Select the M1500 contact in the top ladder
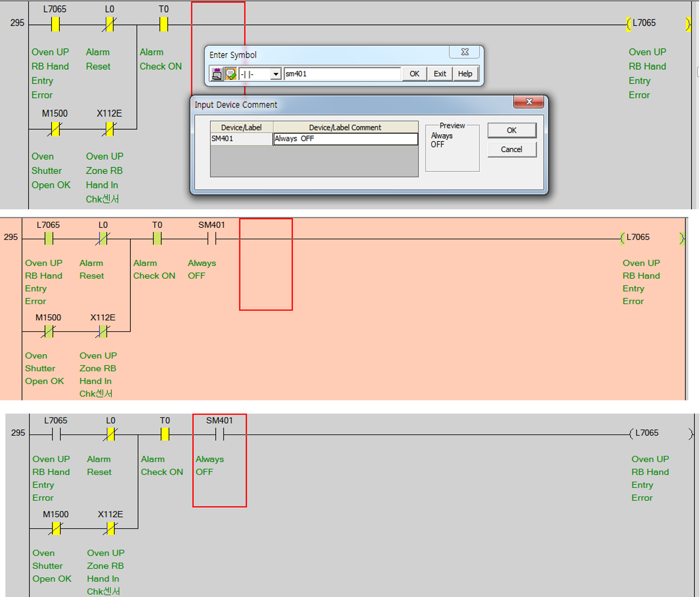700x597 pixels. click(x=55, y=129)
